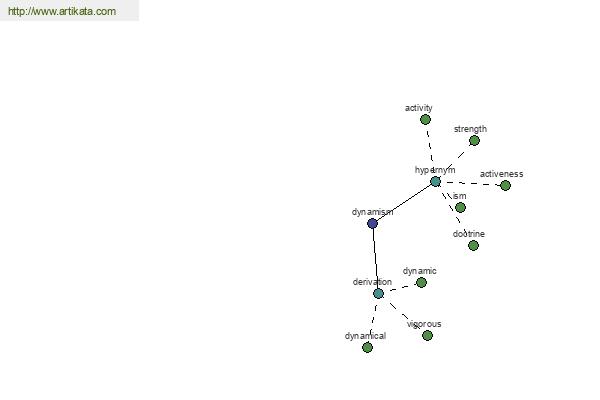The image size is (600, 400).
Task: Click the green doctrine node
Action: tap(473, 245)
